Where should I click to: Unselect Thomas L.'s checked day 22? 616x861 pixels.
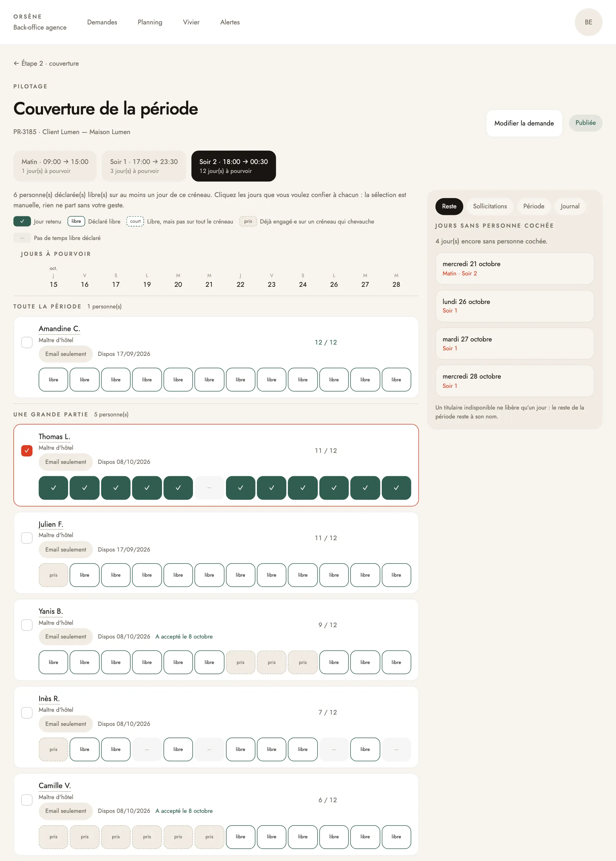point(240,488)
